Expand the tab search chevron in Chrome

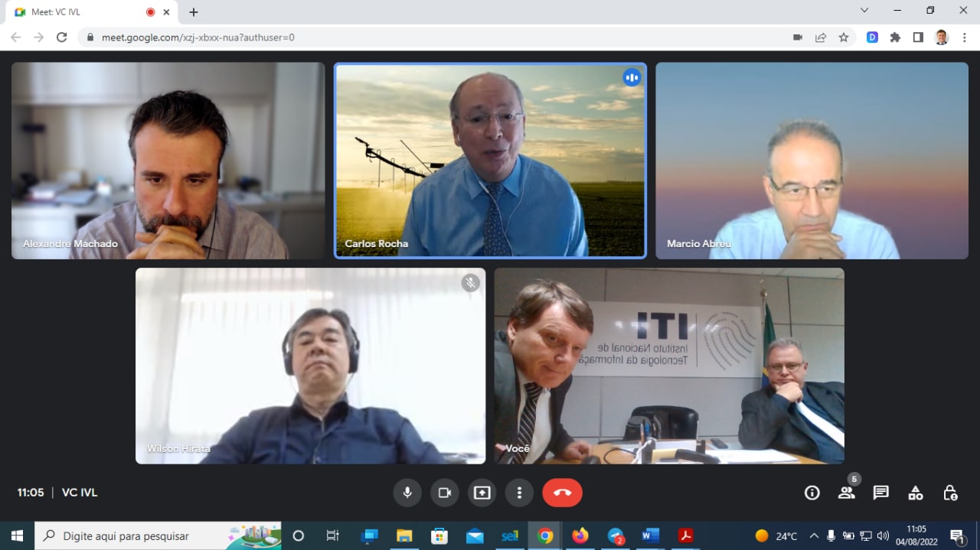pyautogui.click(x=864, y=11)
